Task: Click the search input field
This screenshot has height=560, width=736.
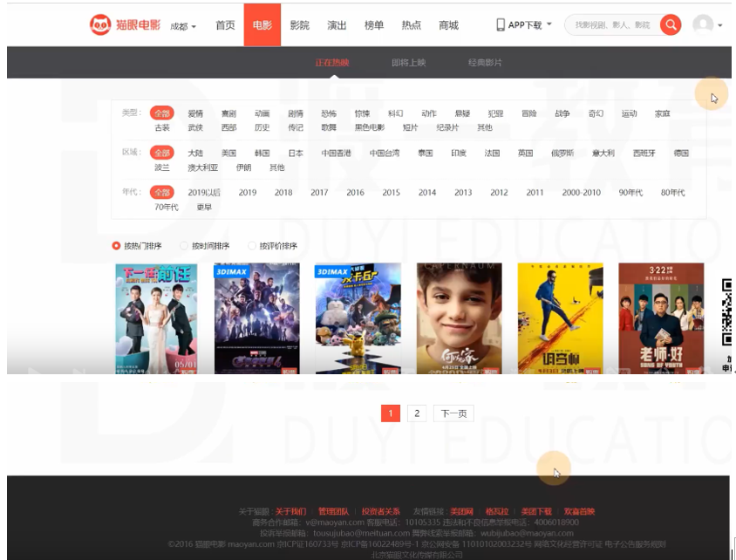Action: [x=612, y=24]
